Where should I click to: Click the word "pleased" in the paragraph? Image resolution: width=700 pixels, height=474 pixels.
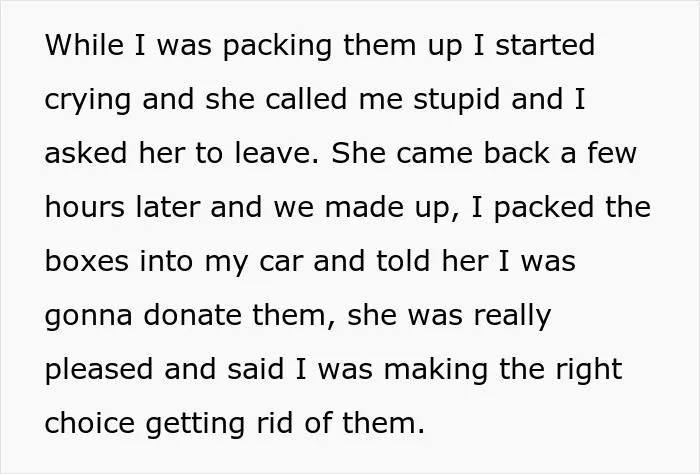click(99, 371)
